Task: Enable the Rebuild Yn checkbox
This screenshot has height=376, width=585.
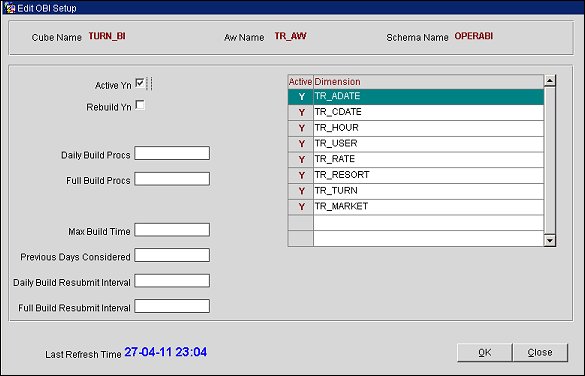Action: (140, 105)
